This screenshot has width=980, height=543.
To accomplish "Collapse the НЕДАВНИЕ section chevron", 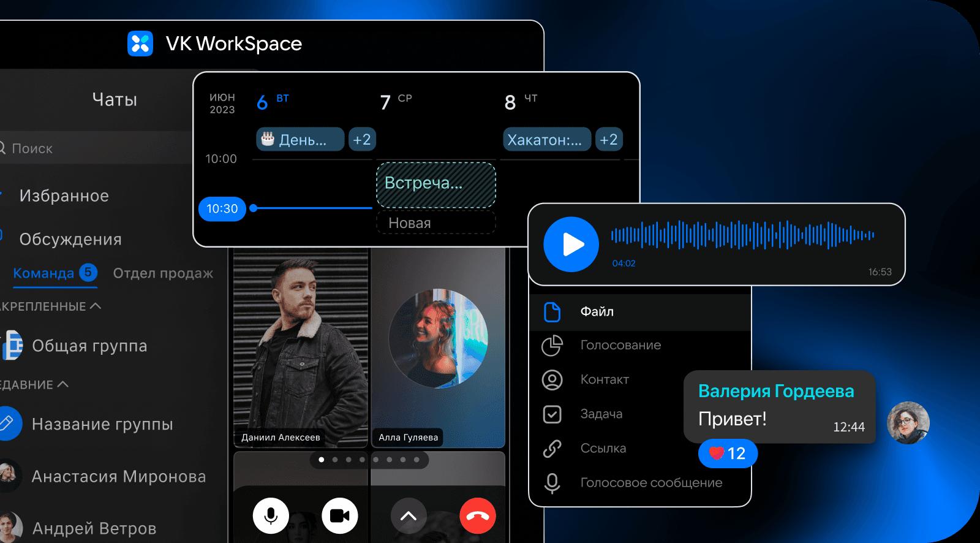I will click(x=62, y=384).
